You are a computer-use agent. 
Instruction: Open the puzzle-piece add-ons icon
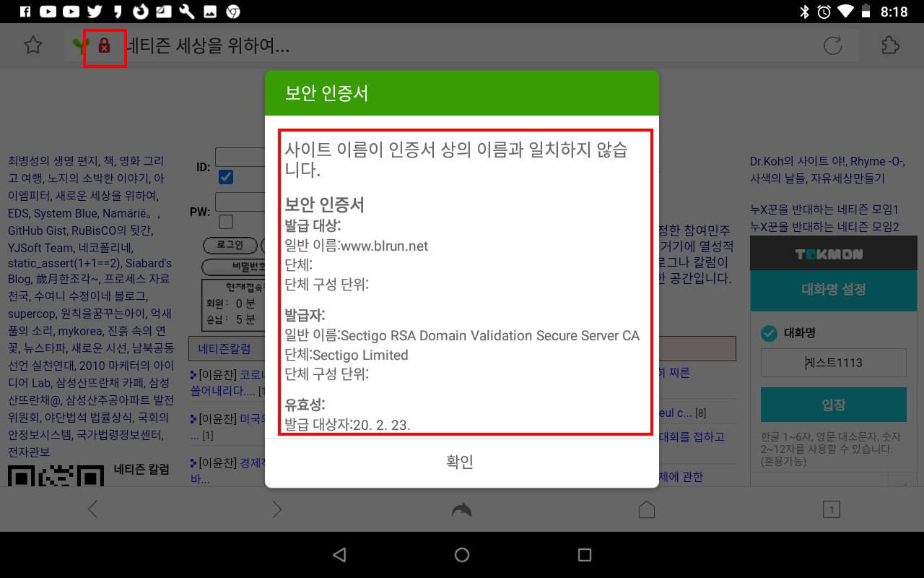[x=891, y=46]
